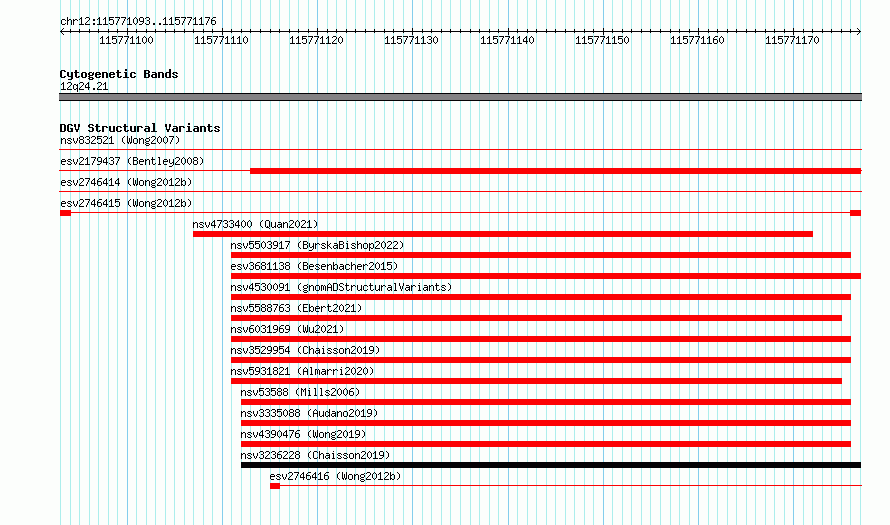Click the red bar under nsv6031969 (Wu2021)
Image resolution: width=890 pixels, height=525 pixels.
point(541,339)
